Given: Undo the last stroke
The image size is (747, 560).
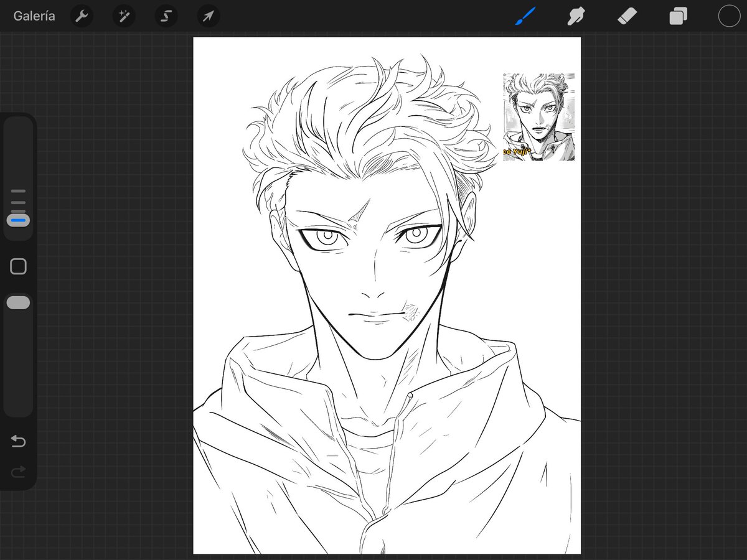Looking at the screenshot, I should pyautogui.click(x=18, y=441).
